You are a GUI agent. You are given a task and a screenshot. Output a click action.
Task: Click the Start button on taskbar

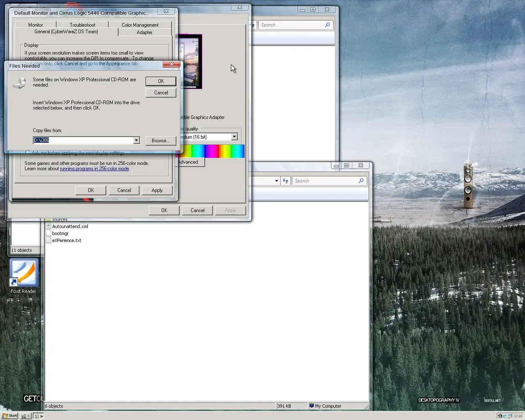[x=9, y=415]
